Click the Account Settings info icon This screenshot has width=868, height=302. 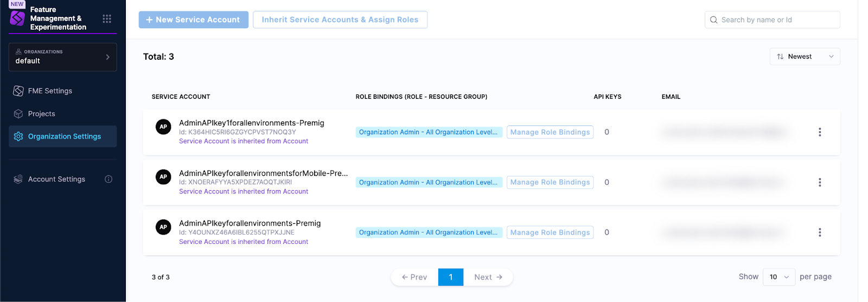click(x=108, y=179)
